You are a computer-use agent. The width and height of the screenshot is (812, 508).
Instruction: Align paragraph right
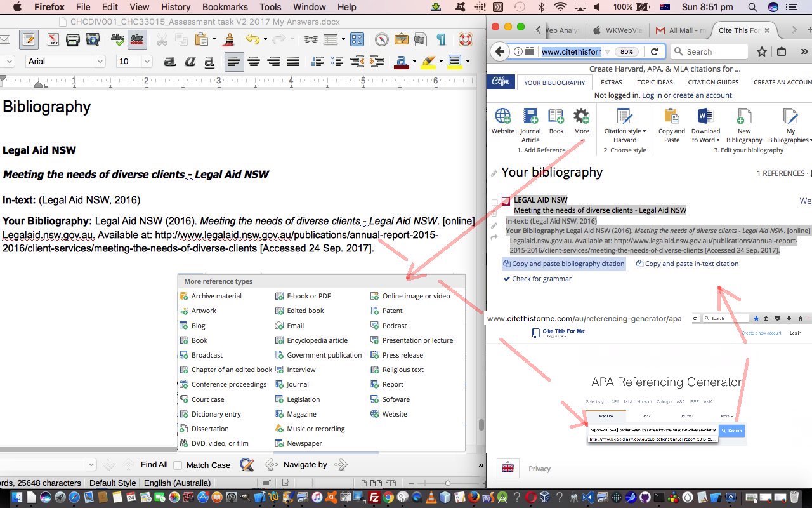click(x=273, y=62)
